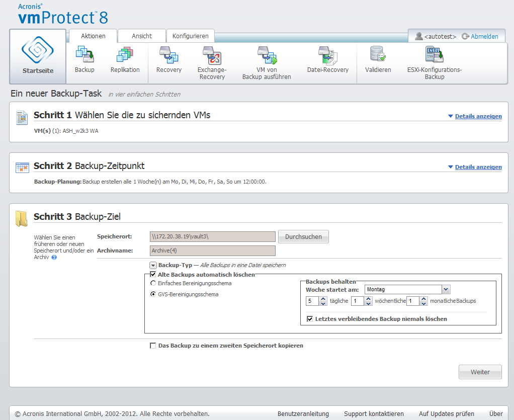Select GVS-Bereinigungsschema radio button
Viewport: 514px width, 420px height.
pos(153,294)
